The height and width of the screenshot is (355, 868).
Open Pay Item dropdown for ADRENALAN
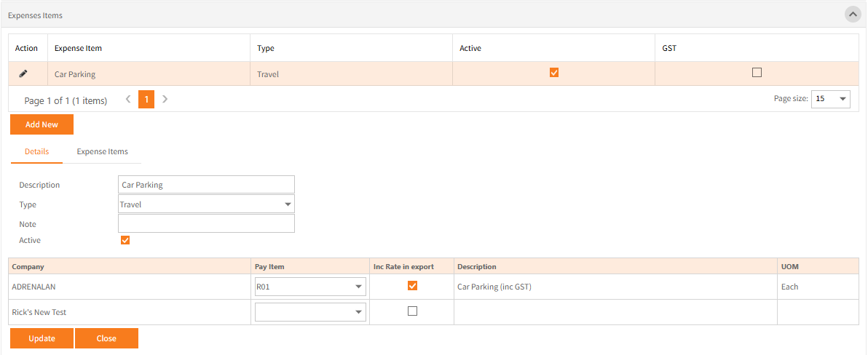pyautogui.click(x=309, y=287)
